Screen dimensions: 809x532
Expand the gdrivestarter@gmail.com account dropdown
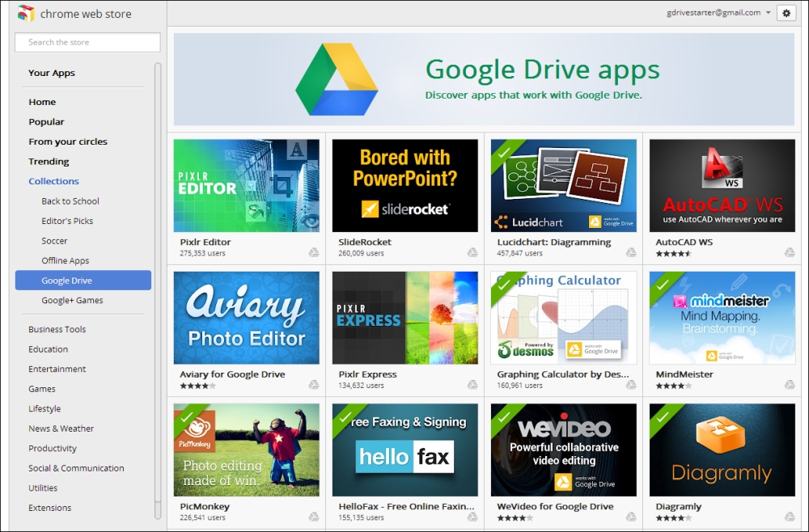point(768,13)
